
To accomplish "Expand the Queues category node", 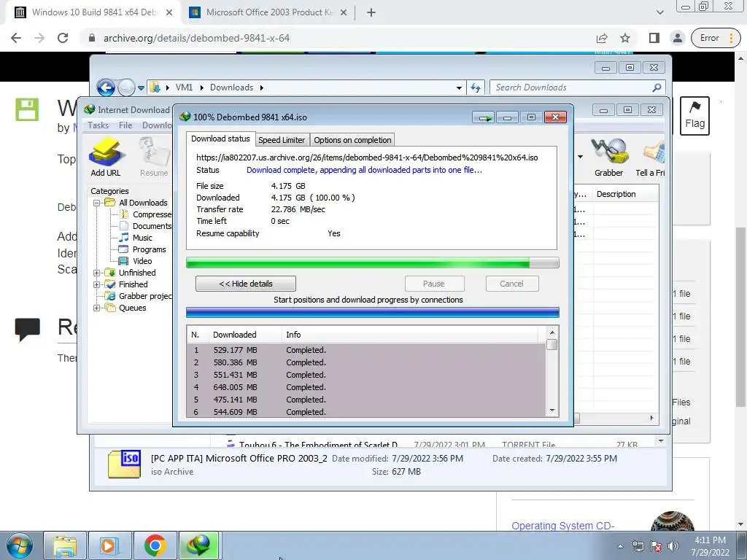I will pyautogui.click(x=97, y=308).
